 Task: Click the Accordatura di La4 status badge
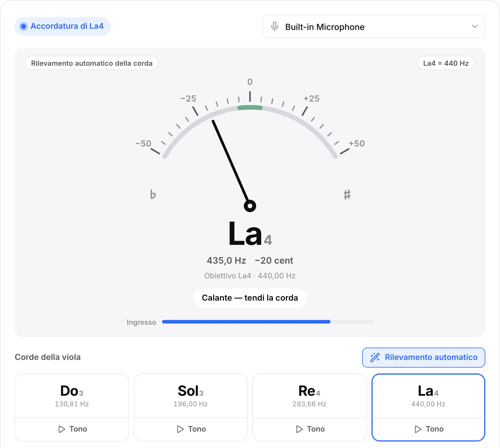click(x=63, y=26)
